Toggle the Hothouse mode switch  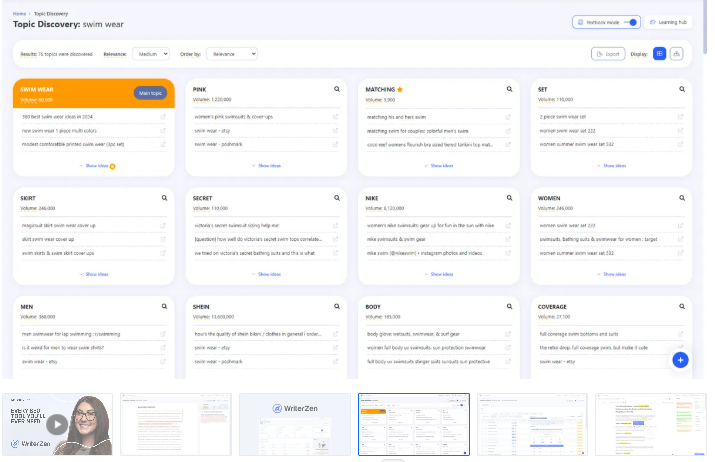[629, 22]
